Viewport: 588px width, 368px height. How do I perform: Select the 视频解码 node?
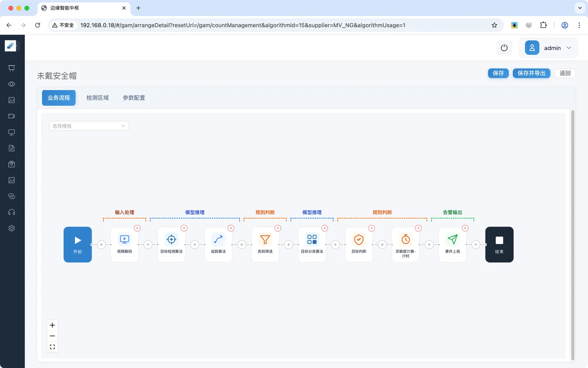pos(125,245)
